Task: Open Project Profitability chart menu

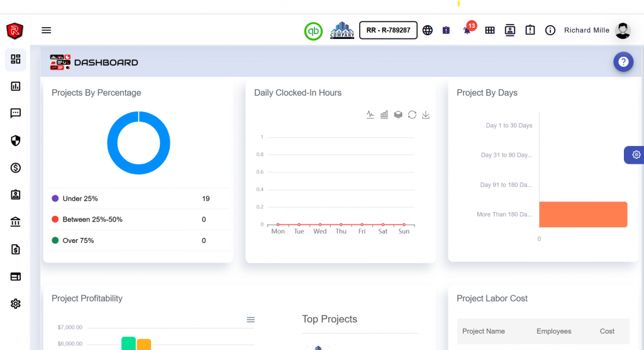Action: (251, 320)
